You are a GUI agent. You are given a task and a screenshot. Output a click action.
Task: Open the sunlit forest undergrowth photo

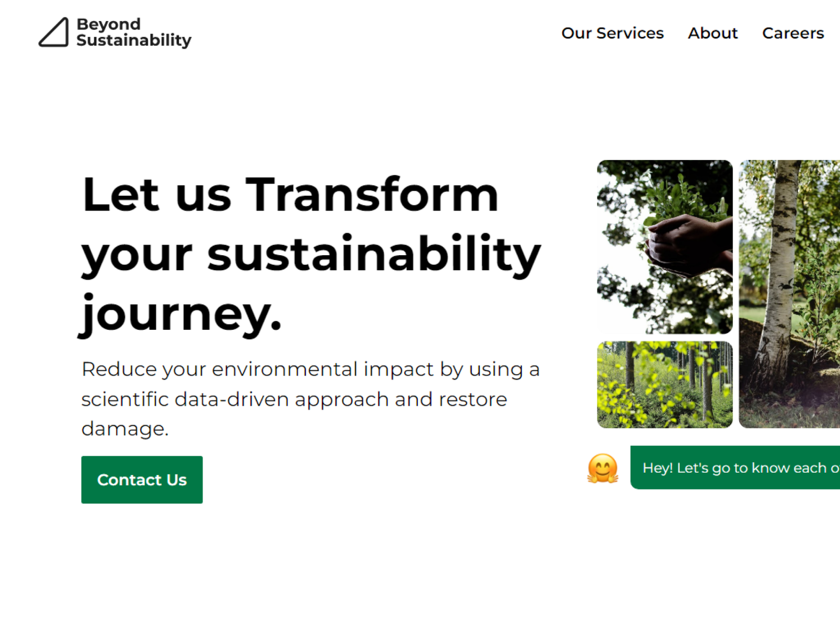pyautogui.click(x=665, y=384)
